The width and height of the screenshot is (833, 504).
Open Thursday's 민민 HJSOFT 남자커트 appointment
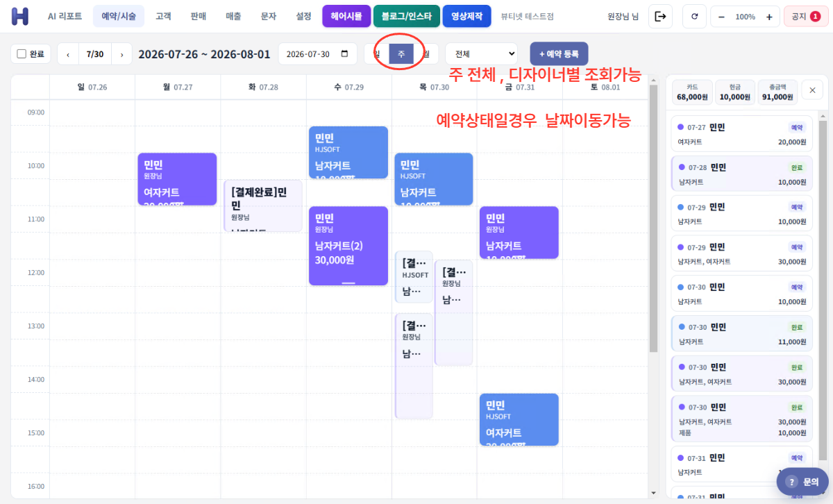[434, 179]
